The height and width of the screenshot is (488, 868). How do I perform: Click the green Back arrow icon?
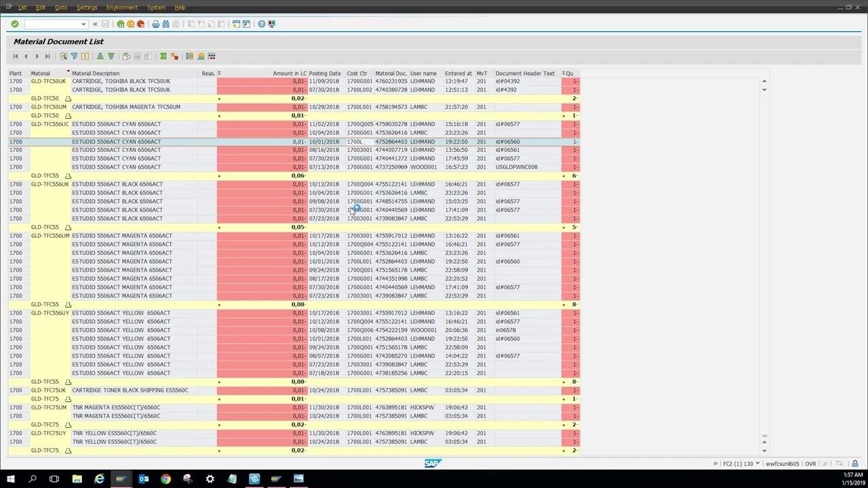point(121,24)
